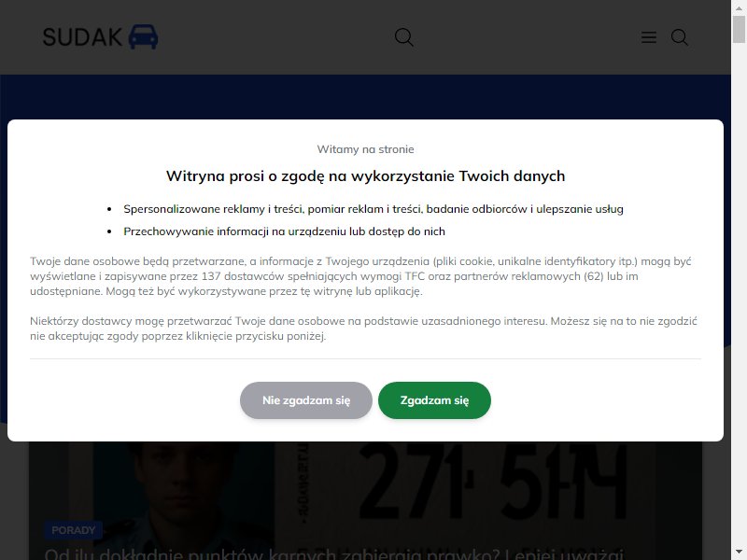Click the SUDAK logo text
The height and width of the screenshot is (560, 747).
pos(82,37)
